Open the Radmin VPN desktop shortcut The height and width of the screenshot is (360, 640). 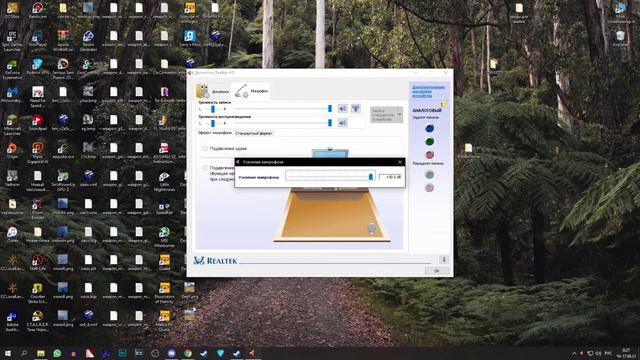coord(38,67)
